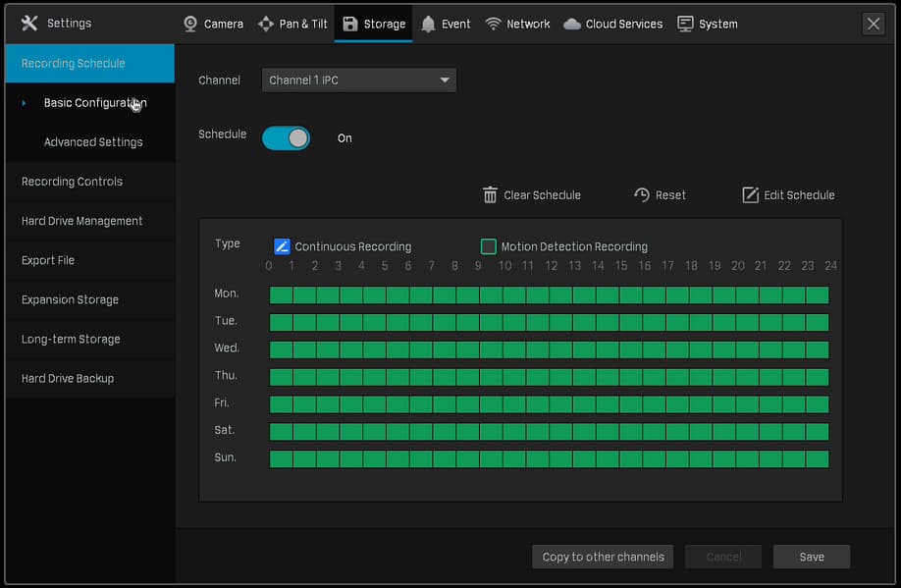Switch to the Storage tab
This screenshot has height=588, width=901.
pos(373,24)
